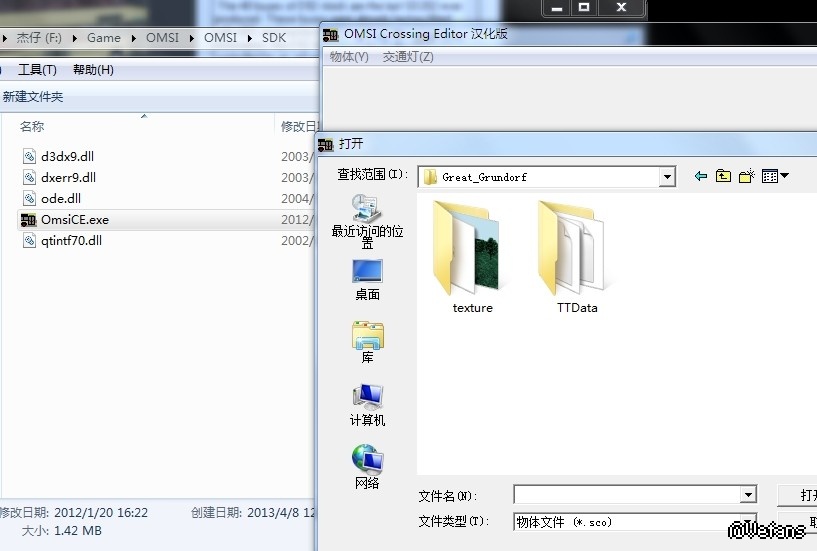Select the OmsiCE.exe file icon in Explorer

pyautogui.click(x=28, y=220)
